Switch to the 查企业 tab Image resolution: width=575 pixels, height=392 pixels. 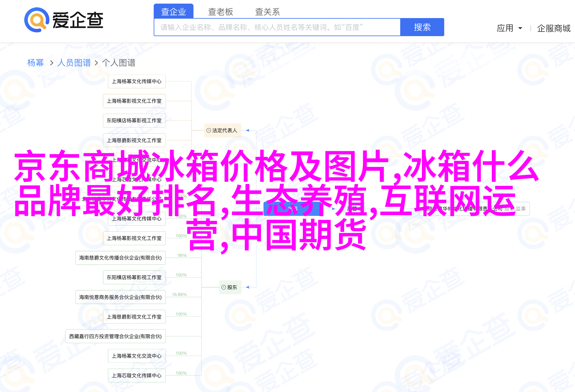click(174, 11)
